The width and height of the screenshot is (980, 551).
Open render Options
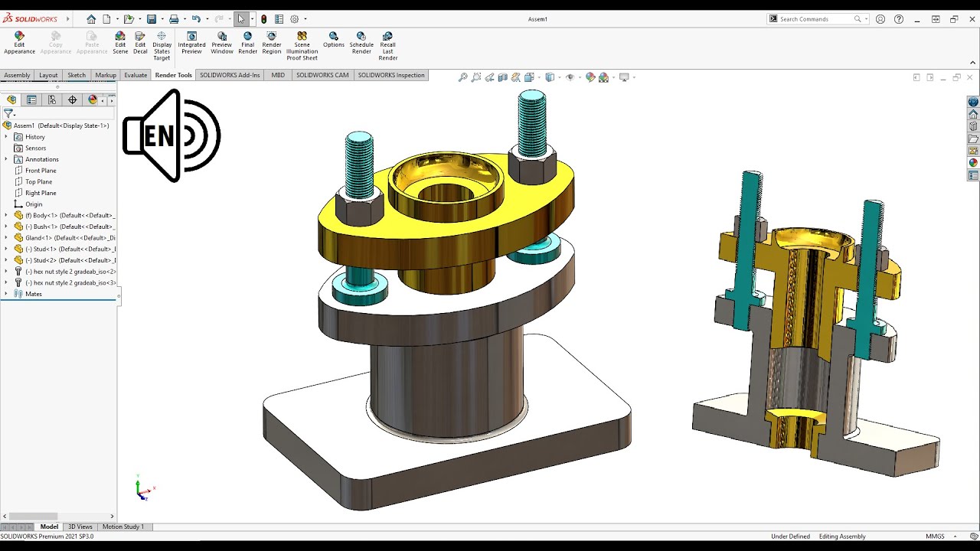[334, 41]
